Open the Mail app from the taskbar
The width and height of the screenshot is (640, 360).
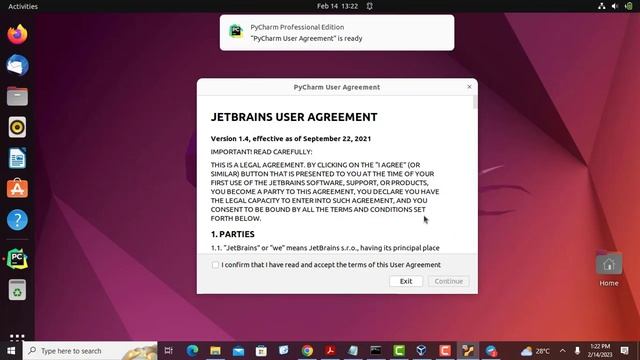[238, 351]
